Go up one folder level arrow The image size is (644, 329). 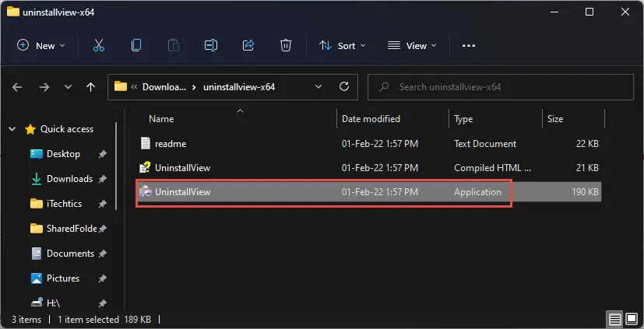tap(91, 87)
